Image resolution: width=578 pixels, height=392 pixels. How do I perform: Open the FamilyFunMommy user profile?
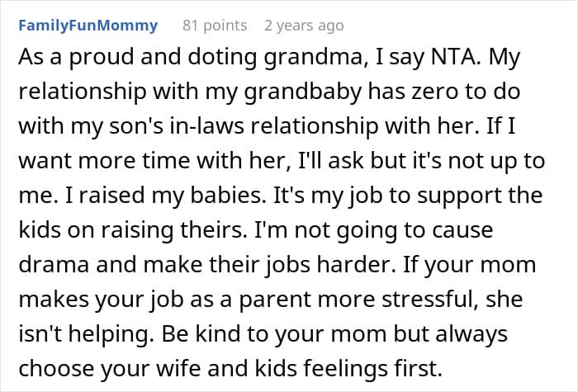[x=88, y=26]
